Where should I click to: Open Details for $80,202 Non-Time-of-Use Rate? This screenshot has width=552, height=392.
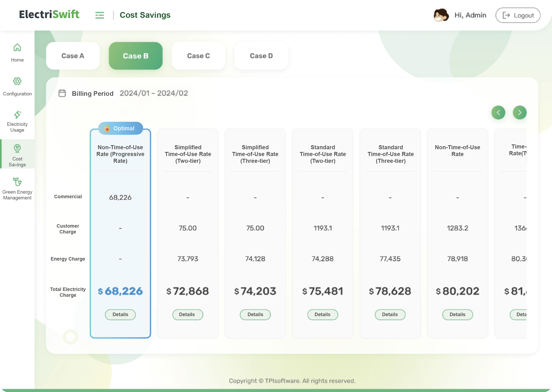(x=458, y=315)
